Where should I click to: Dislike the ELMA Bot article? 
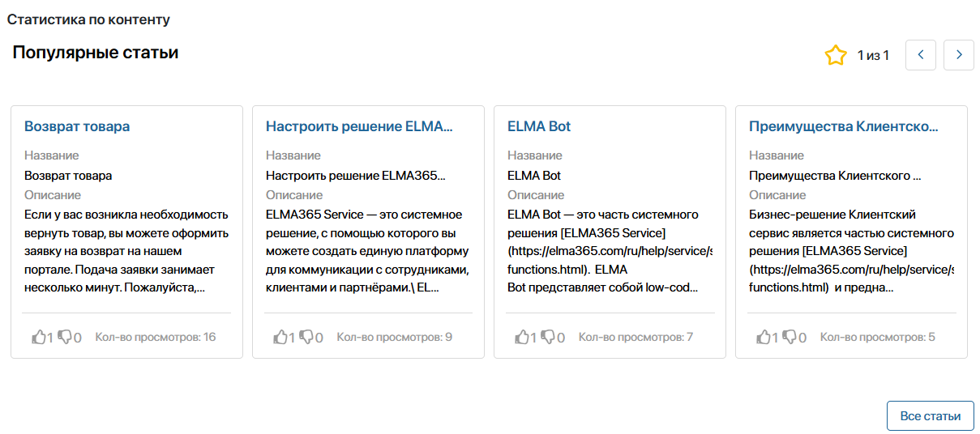(x=548, y=337)
